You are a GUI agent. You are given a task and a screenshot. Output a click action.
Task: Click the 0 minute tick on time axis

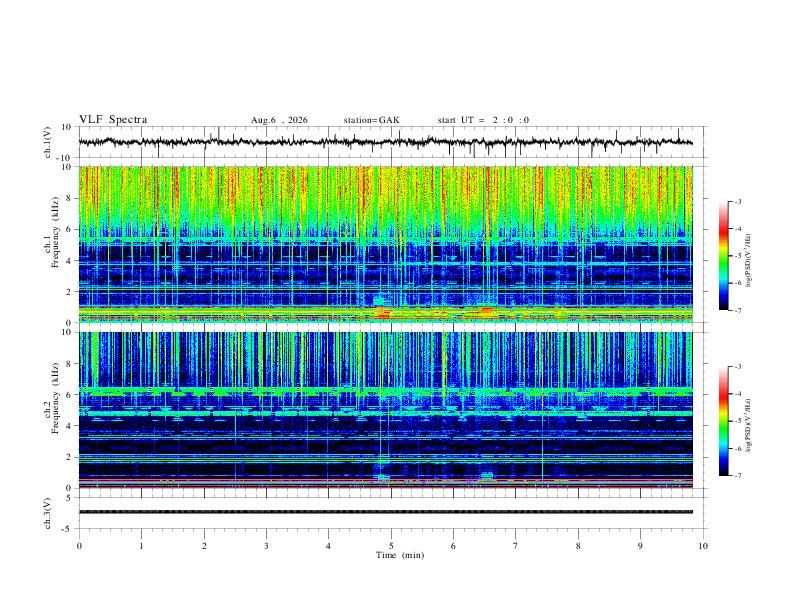click(x=79, y=546)
